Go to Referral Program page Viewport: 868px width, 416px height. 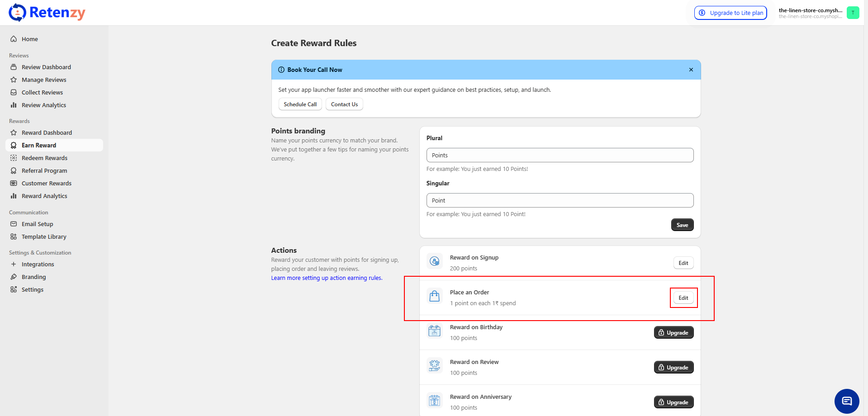click(44, 170)
